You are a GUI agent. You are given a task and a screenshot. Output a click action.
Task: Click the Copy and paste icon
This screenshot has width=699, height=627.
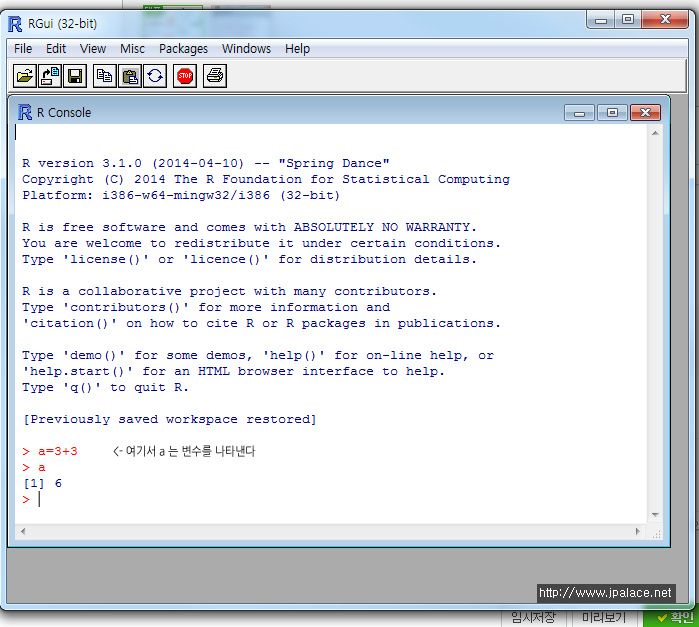(x=155, y=76)
